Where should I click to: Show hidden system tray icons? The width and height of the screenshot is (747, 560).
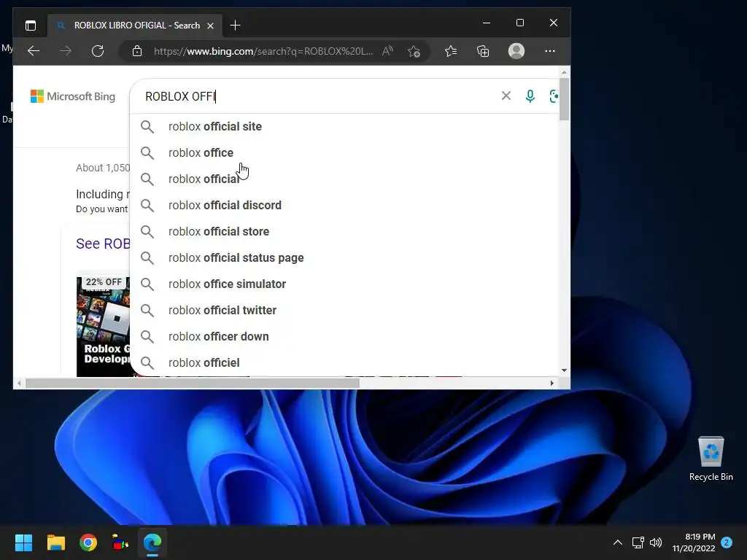pos(617,542)
